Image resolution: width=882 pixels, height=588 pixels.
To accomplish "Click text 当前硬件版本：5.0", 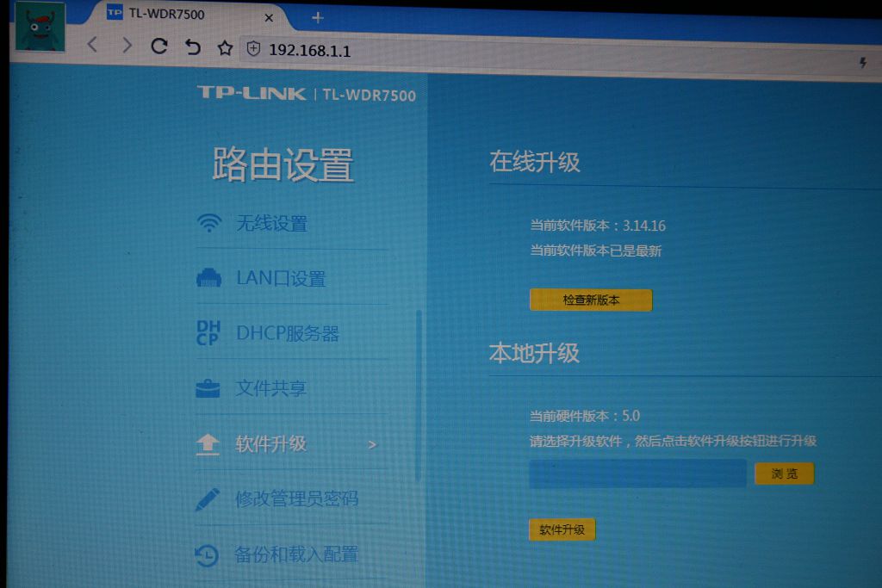I will click(585, 416).
